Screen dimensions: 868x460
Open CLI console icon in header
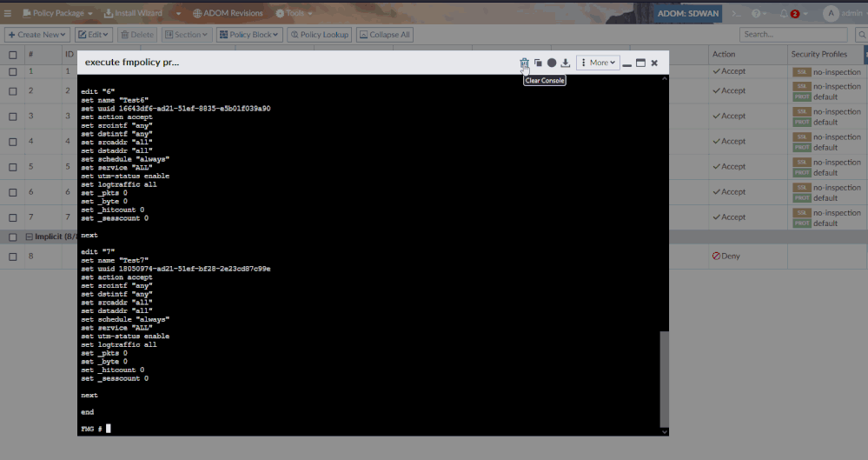[736, 13]
